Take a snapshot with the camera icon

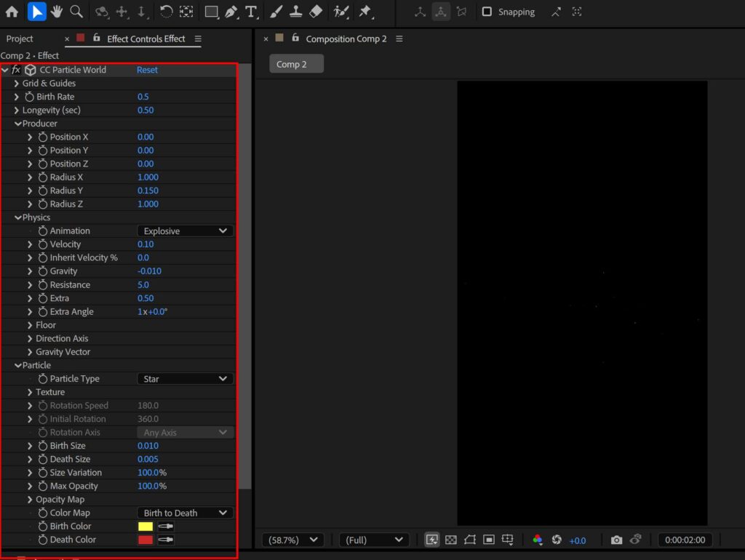coord(616,540)
